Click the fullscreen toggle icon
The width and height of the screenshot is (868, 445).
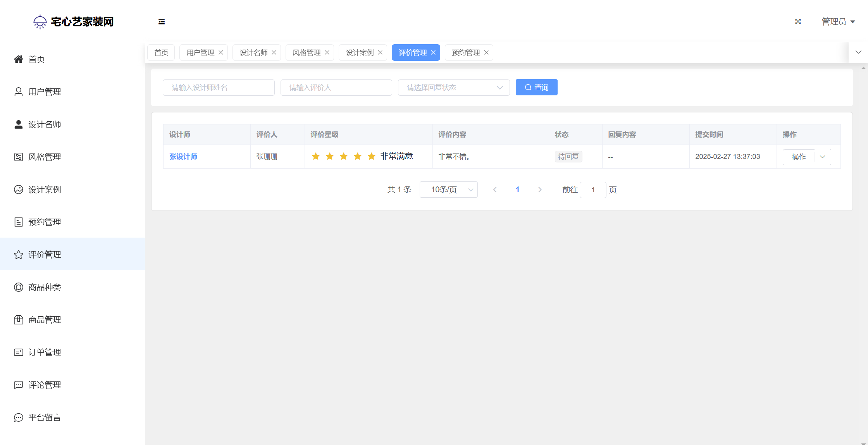(798, 22)
